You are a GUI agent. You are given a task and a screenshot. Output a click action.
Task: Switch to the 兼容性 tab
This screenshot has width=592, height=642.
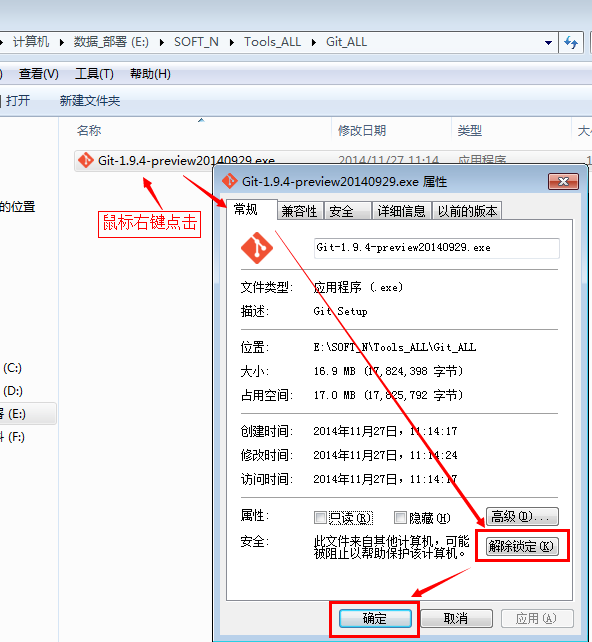tap(299, 211)
